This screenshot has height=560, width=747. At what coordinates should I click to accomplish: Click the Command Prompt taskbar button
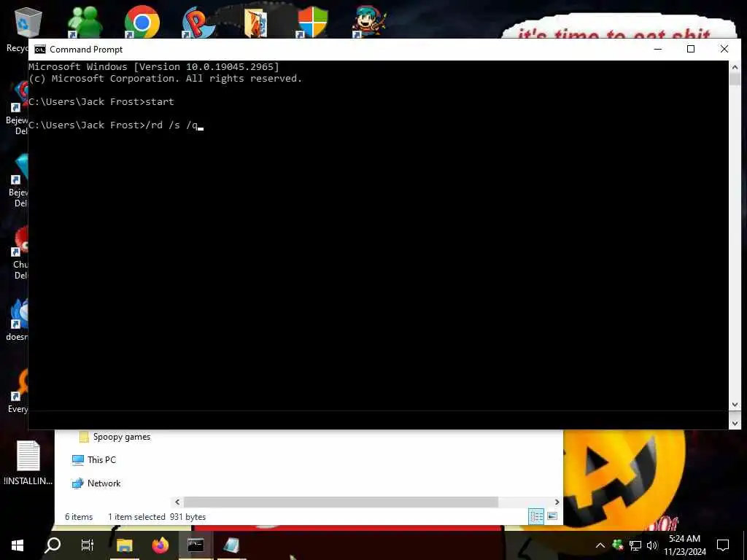(196, 545)
